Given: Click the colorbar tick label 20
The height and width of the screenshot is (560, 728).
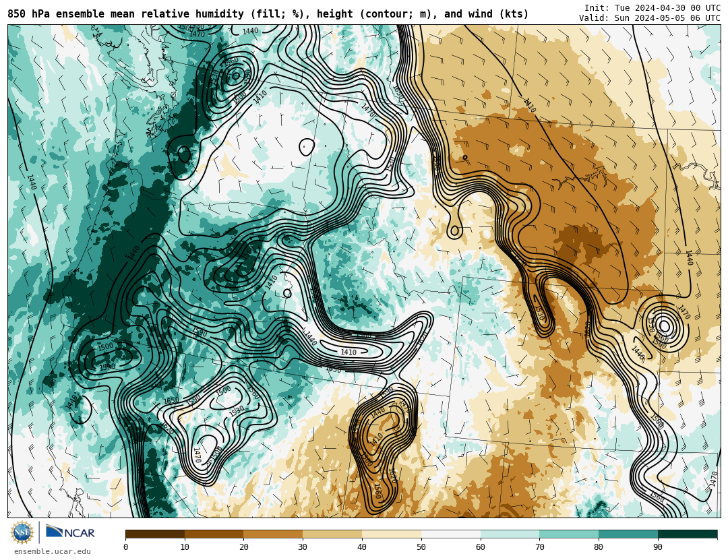Looking at the screenshot, I should 244,547.
